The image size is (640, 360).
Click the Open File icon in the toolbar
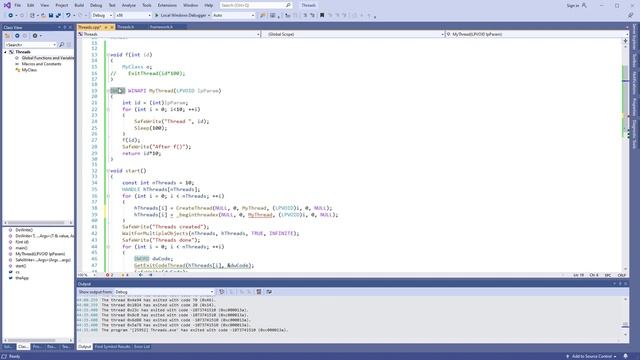point(43,15)
